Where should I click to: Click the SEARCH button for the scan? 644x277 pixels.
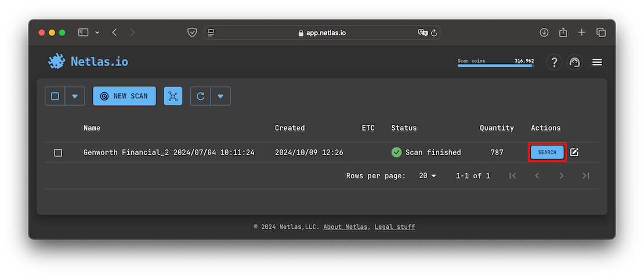tap(547, 153)
